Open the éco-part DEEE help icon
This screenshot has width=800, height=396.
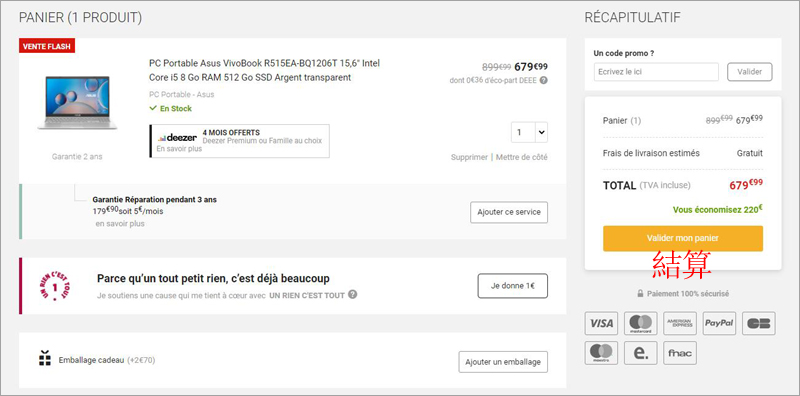pos(544,80)
